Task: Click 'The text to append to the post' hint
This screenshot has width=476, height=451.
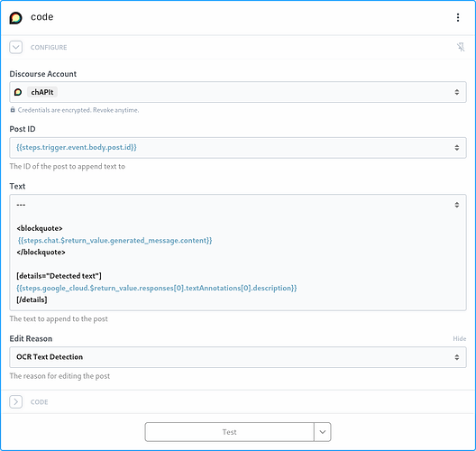Action: (59, 319)
